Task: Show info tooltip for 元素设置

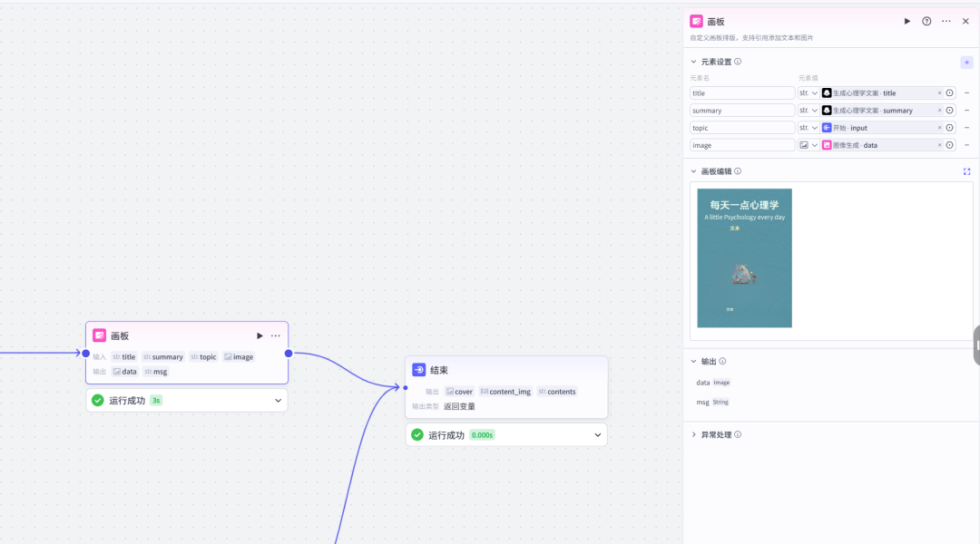Action: click(738, 62)
